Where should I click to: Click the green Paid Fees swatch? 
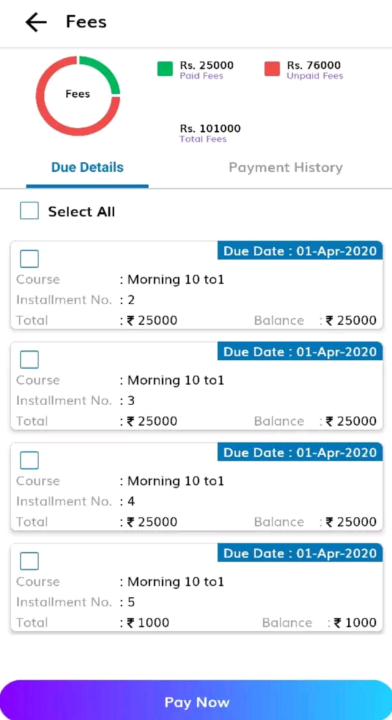pos(165,69)
